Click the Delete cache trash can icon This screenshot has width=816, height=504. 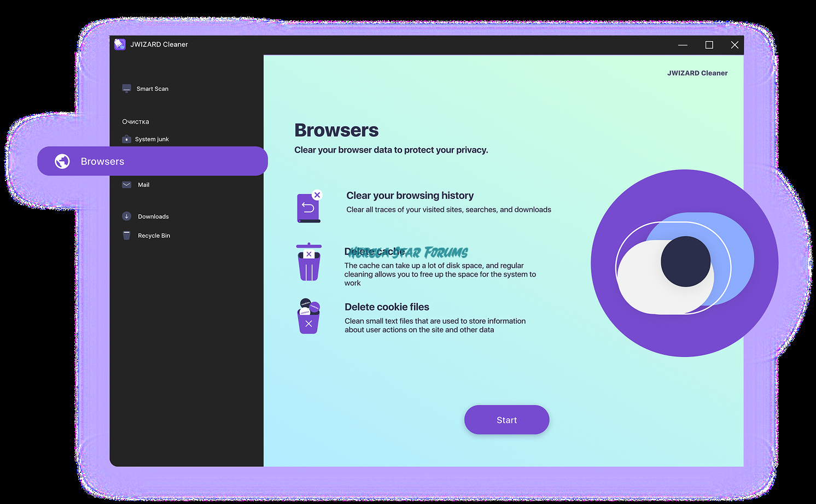tap(309, 262)
